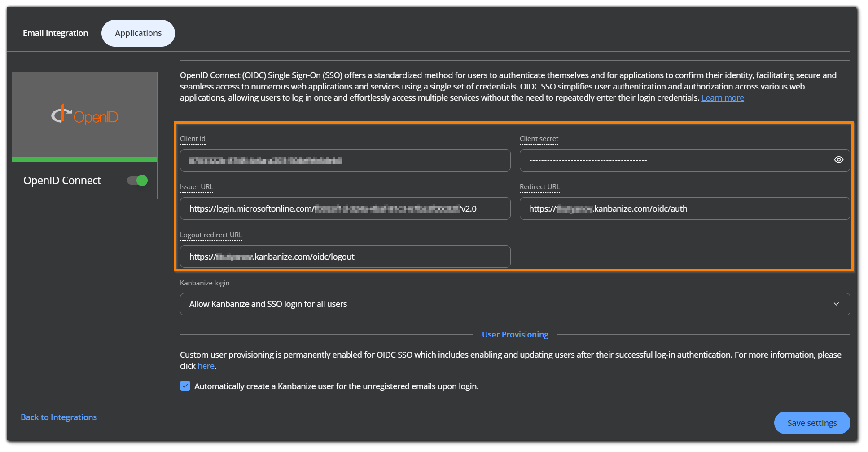Click the Kanbanize login label

tap(205, 283)
